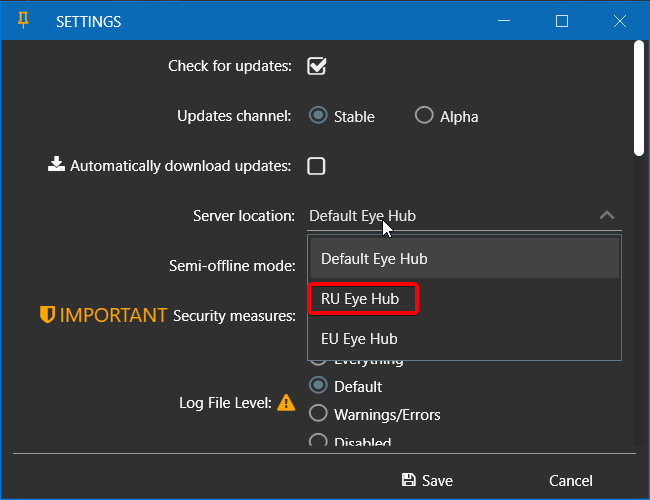
Task: Click the Semi-offline mode label
Action: click(232, 266)
